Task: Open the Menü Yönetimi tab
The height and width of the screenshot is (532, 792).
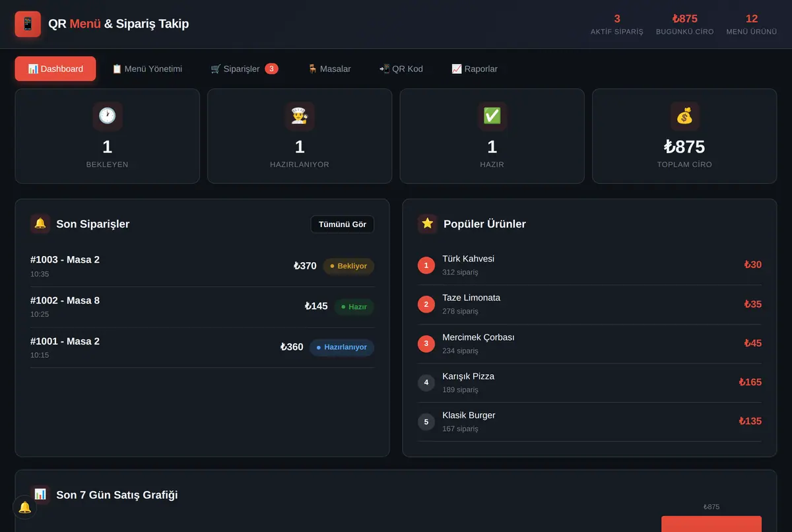Action: click(147, 69)
